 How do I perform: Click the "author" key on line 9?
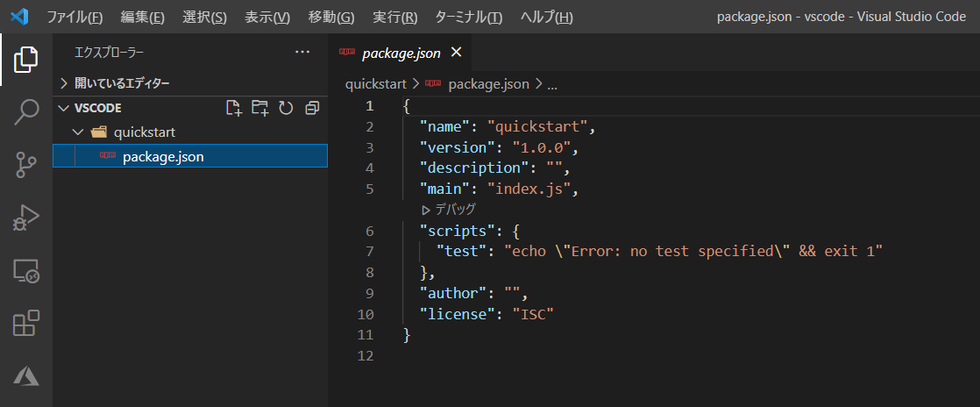453,293
